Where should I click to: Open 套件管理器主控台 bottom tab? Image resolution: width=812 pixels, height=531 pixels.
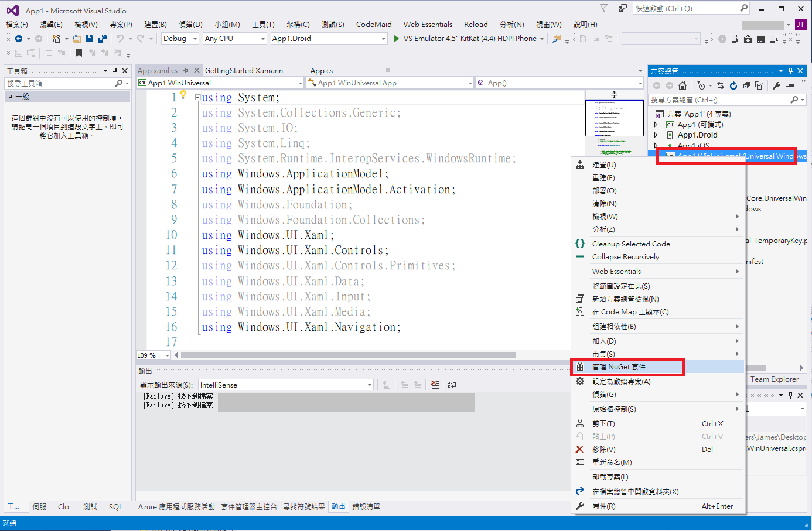[249, 507]
